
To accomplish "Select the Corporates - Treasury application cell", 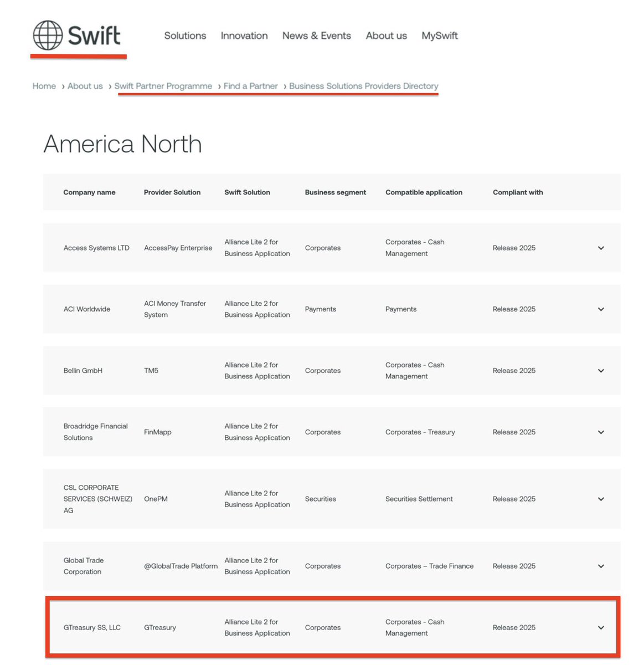I will [420, 432].
